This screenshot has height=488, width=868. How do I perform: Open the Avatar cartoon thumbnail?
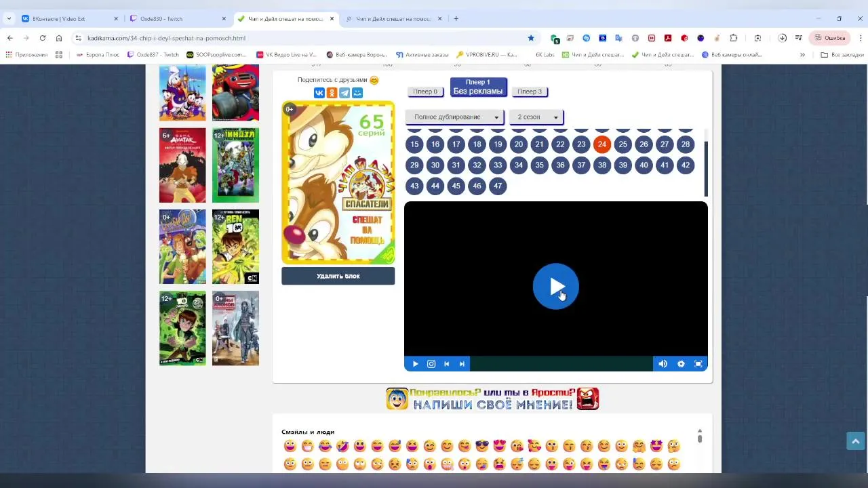pyautogui.click(x=182, y=165)
